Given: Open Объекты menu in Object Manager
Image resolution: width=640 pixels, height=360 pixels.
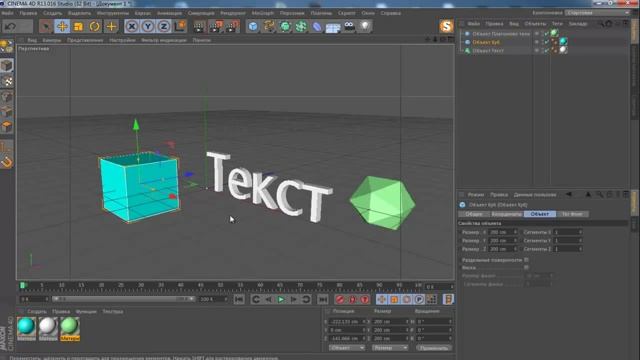Looking at the screenshot, I should pyautogui.click(x=535, y=24).
